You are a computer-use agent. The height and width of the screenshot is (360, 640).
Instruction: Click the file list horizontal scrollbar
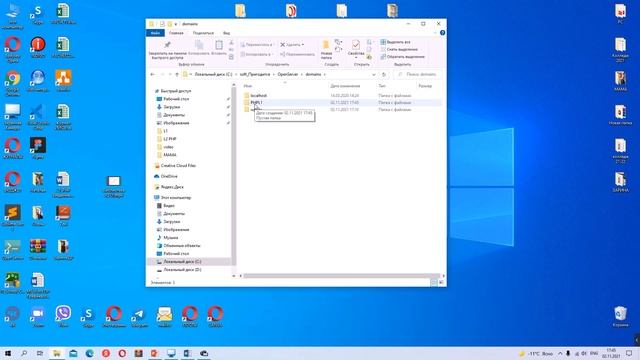tap(341, 276)
